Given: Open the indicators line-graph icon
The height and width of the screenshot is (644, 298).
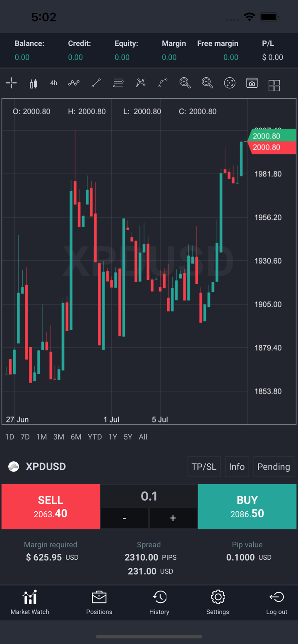Looking at the screenshot, I should tap(74, 83).
